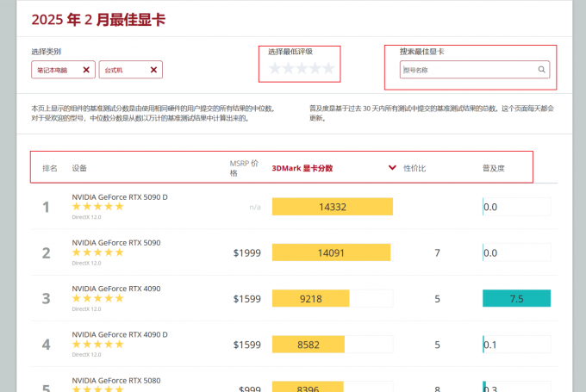Click the 8582 score bar
Screen dimensions: 586x392
309,344
